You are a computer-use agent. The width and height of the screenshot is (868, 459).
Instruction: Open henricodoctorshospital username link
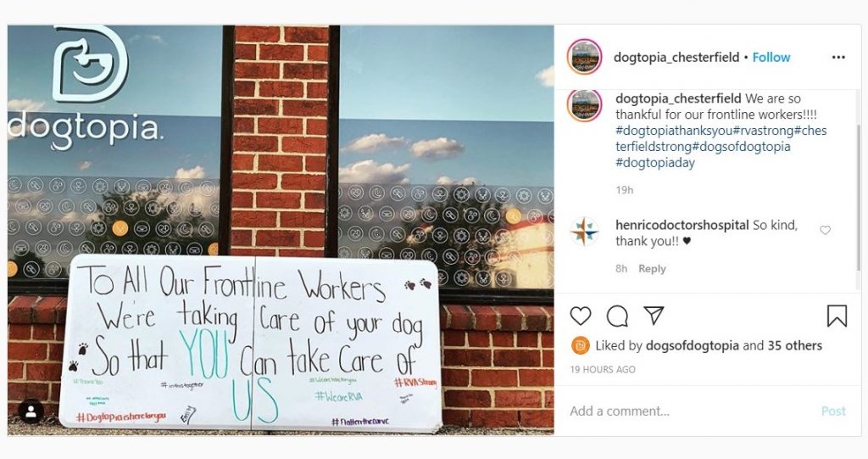pos(682,225)
